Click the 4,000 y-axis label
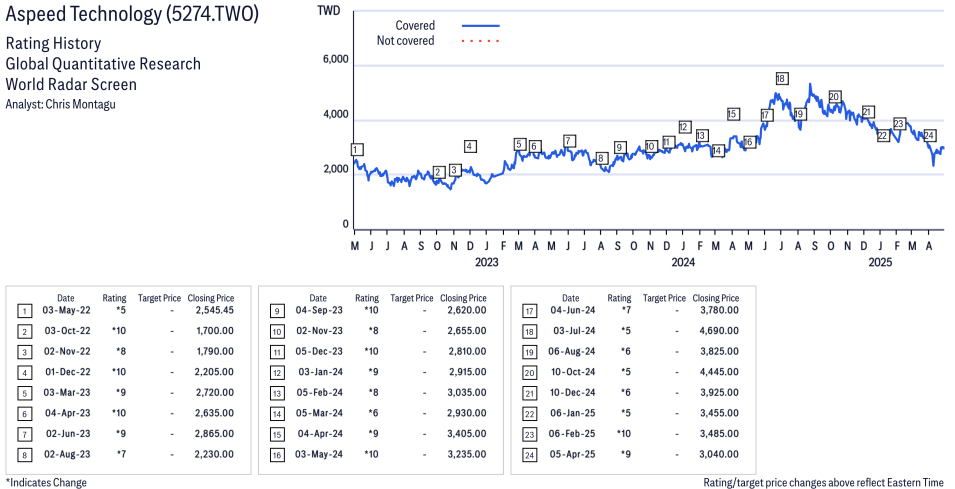Image resolution: width=955 pixels, height=489 pixels. [x=336, y=114]
